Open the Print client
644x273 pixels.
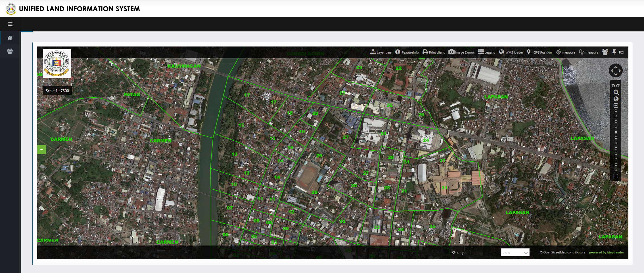[x=434, y=52]
